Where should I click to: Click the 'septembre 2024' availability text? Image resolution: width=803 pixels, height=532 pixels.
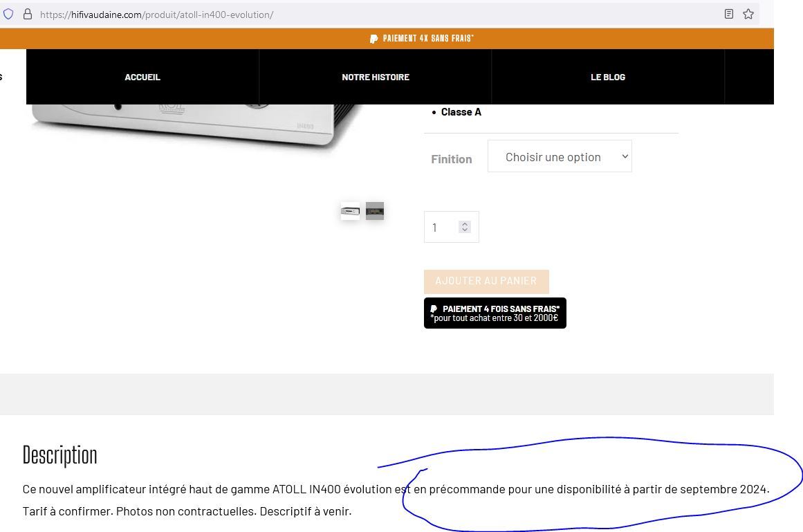724,489
